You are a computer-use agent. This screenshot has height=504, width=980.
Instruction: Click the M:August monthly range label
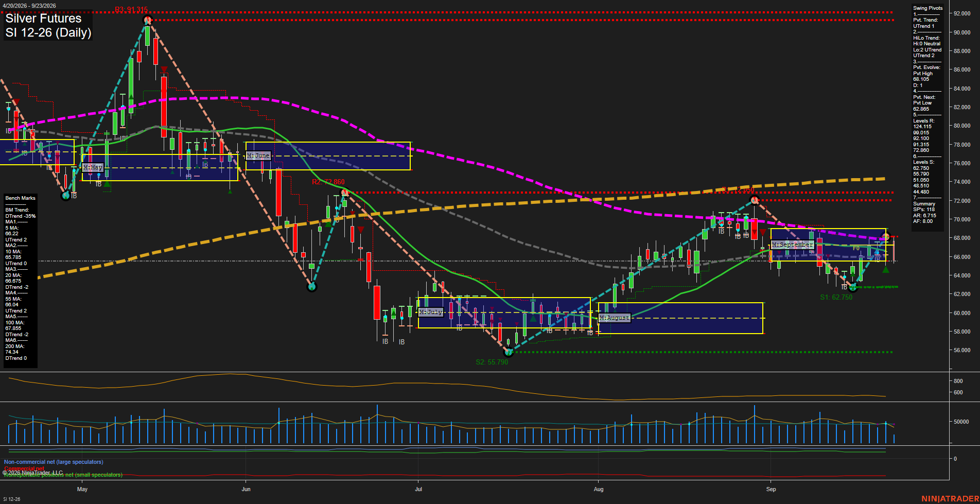[x=615, y=318]
